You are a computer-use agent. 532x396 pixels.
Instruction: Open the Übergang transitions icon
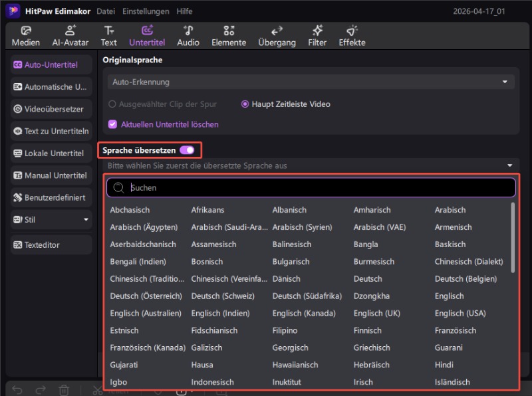(277, 31)
